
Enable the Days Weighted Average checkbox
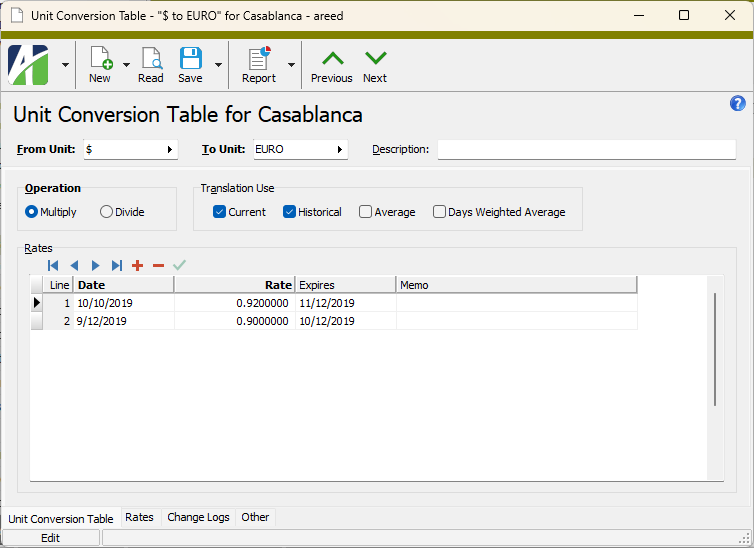pos(440,212)
